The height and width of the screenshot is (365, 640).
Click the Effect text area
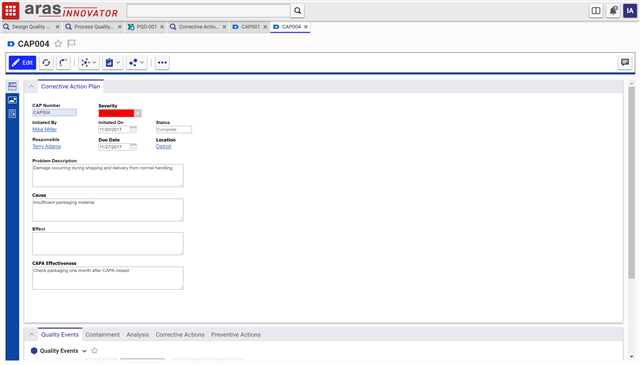(108, 244)
